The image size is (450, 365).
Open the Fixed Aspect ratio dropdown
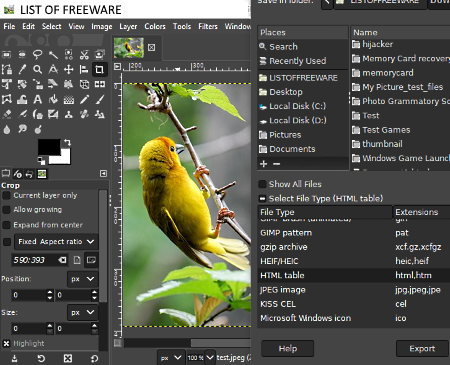click(x=56, y=242)
